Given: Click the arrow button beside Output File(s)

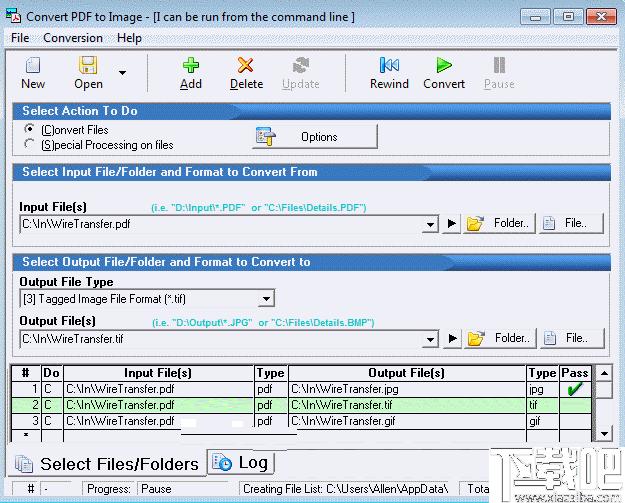Looking at the screenshot, I should (452, 338).
